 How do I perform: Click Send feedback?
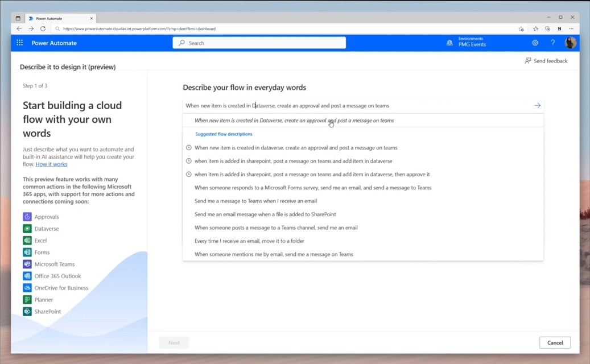point(546,61)
